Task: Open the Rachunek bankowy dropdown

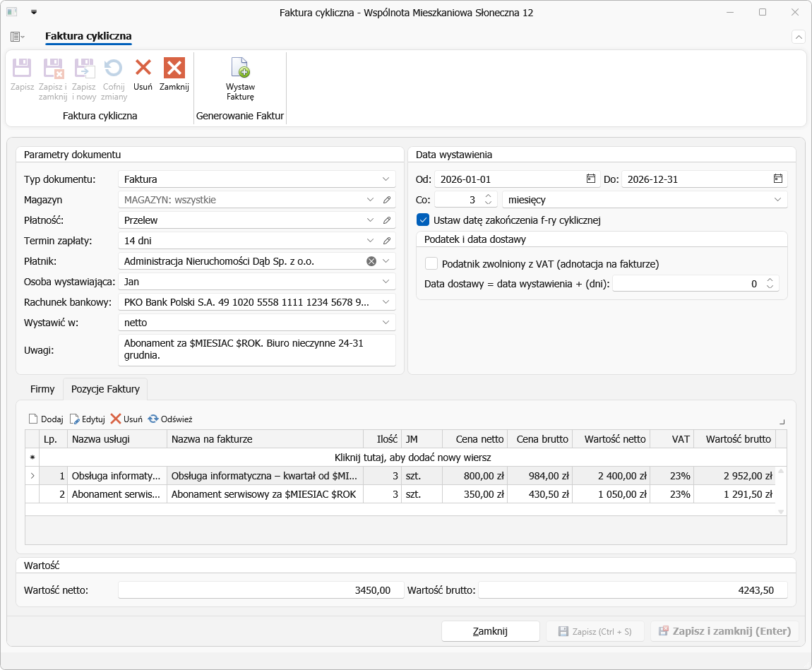Action: [386, 302]
